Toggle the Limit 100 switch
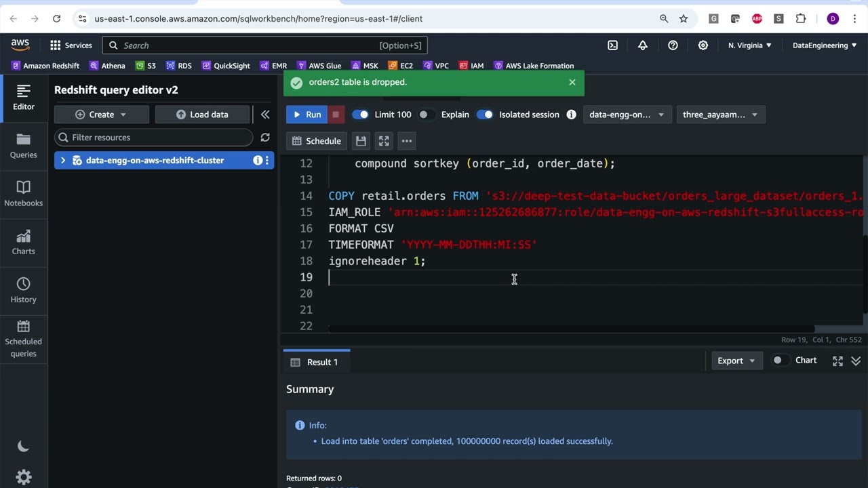Image resolution: width=868 pixels, height=488 pixels. pos(360,115)
